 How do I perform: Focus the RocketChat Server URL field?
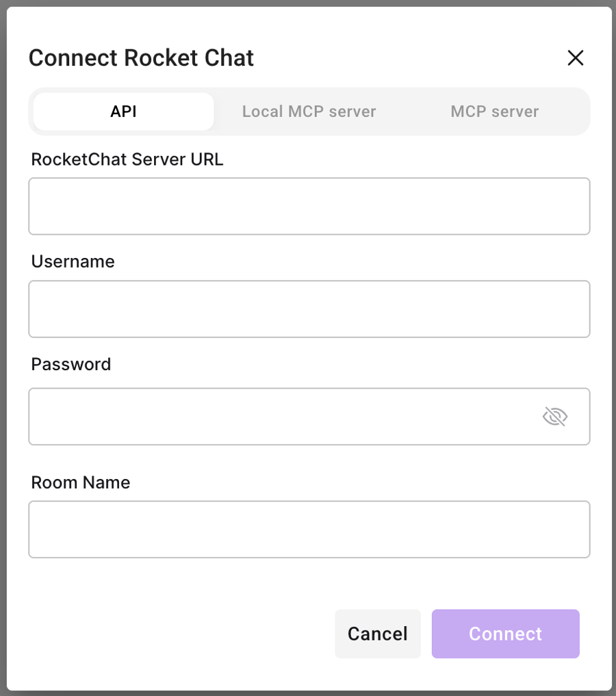tap(309, 206)
